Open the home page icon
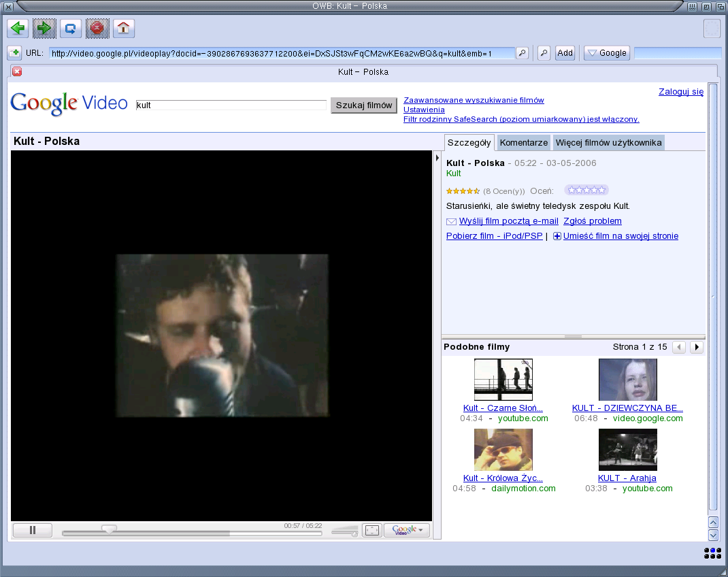Screen dimensions: 728x577 [124, 29]
